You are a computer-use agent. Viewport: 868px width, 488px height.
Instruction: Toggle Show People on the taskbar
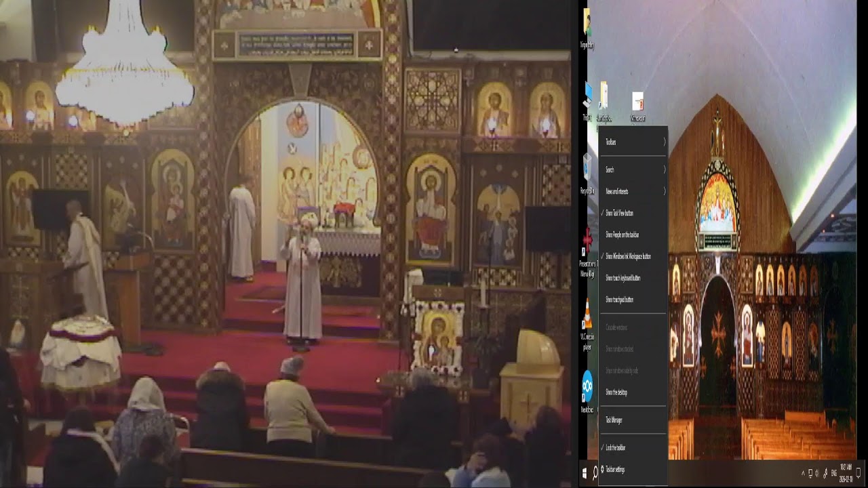pos(633,235)
